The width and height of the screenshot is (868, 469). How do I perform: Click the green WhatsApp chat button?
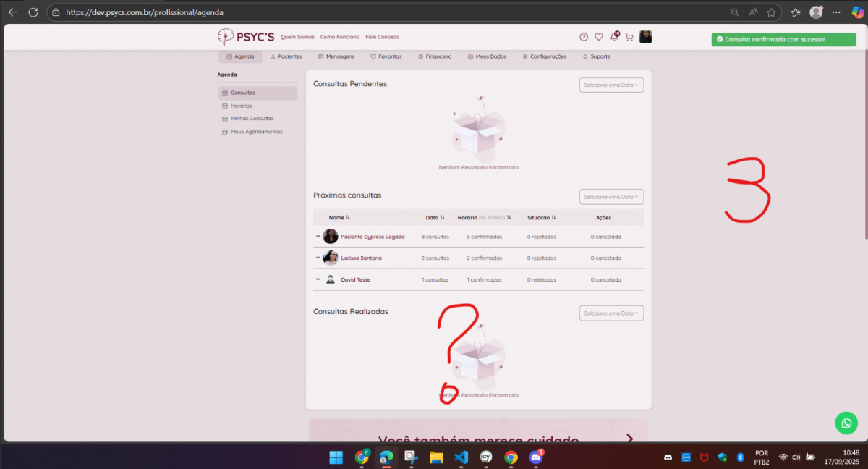tap(846, 423)
